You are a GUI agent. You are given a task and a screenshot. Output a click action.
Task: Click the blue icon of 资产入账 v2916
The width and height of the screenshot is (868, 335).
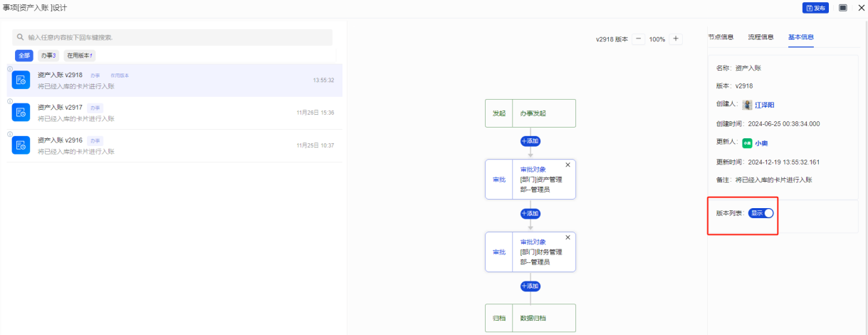[x=21, y=145]
